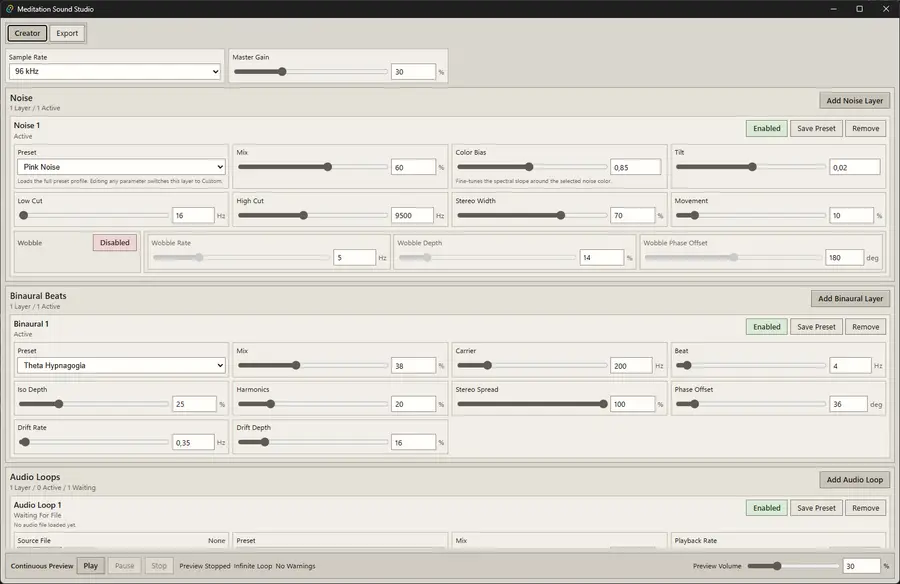Adjust the Master Gain slider

(311, 72)
